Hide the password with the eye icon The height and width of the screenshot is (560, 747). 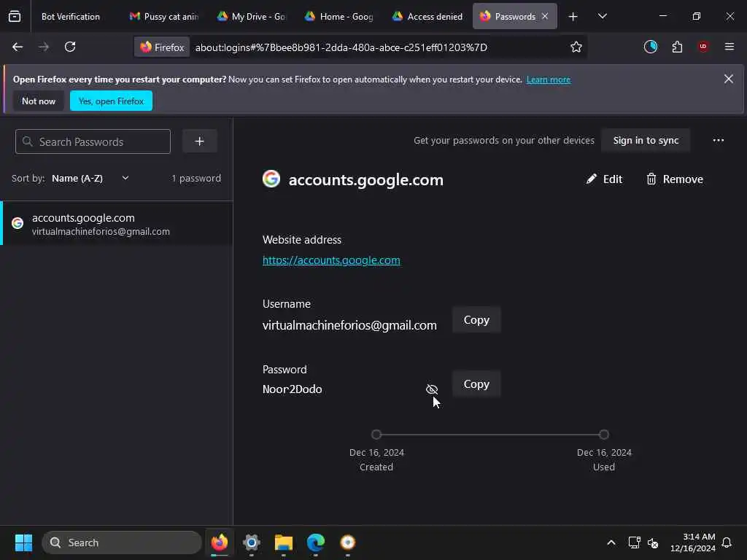click(x=432, y=389)
